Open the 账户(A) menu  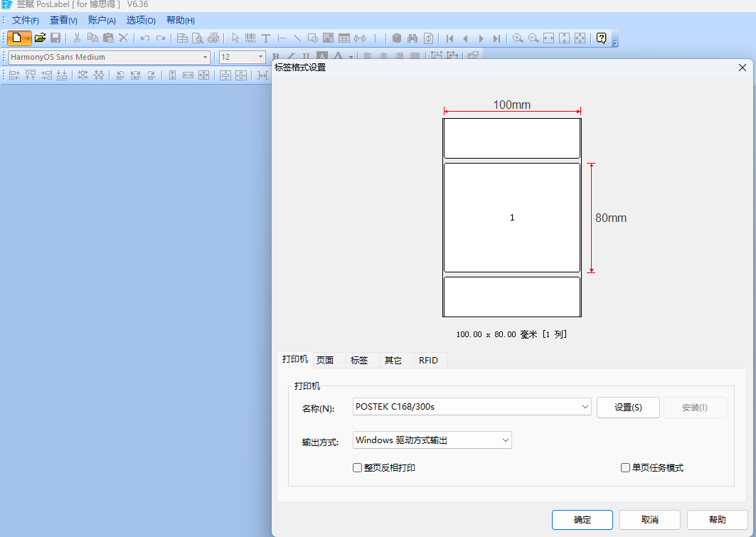(x=102, y=20)
